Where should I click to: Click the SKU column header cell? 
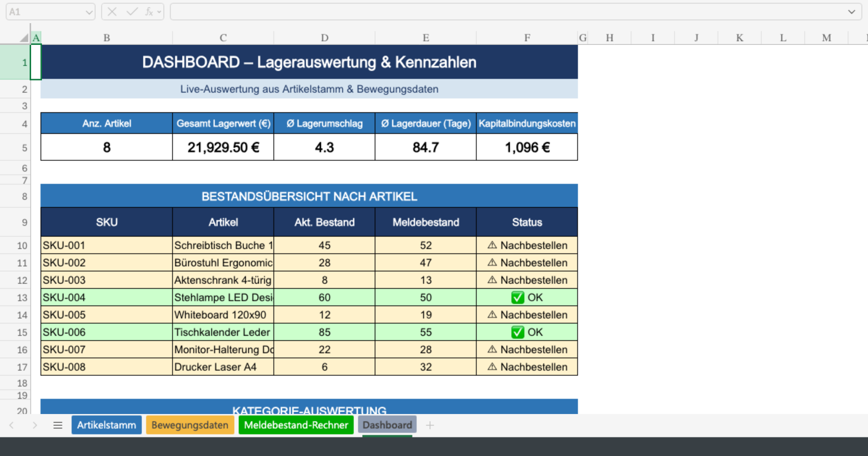pyautogui.click(x=107, y=222)
